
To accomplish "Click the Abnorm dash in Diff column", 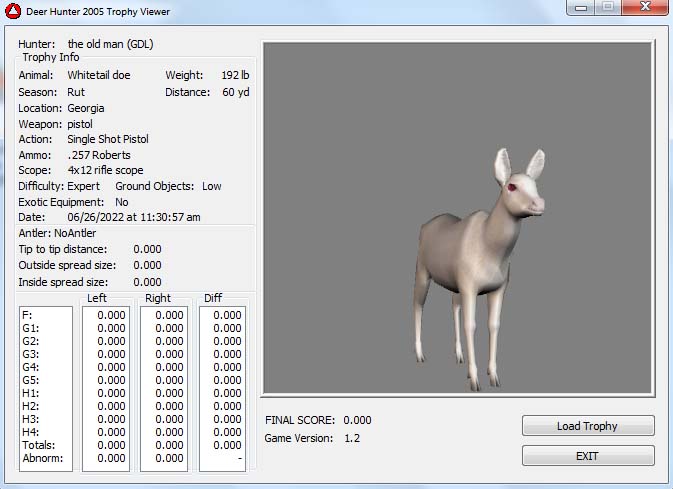I will point(238,459).
